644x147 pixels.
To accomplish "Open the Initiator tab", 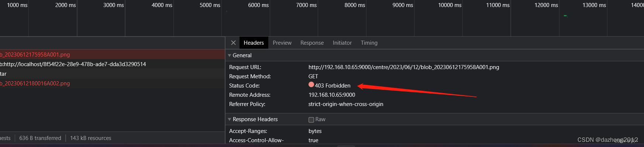I will [342, 43].
